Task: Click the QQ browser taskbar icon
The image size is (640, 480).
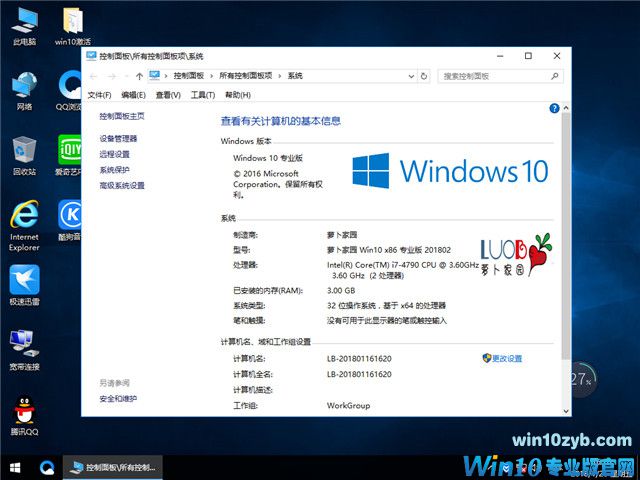Action: click(47, 467)
